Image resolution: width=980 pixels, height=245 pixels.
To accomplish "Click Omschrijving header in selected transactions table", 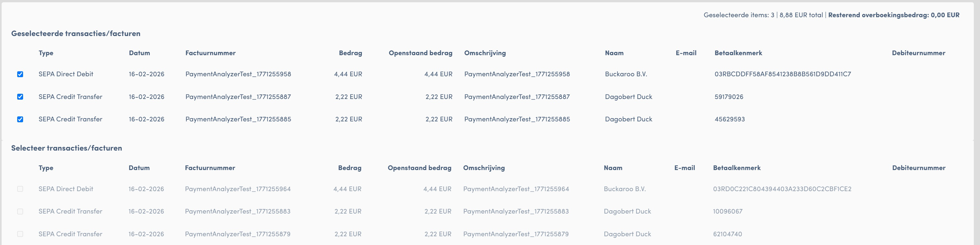I will pos(485,53).
